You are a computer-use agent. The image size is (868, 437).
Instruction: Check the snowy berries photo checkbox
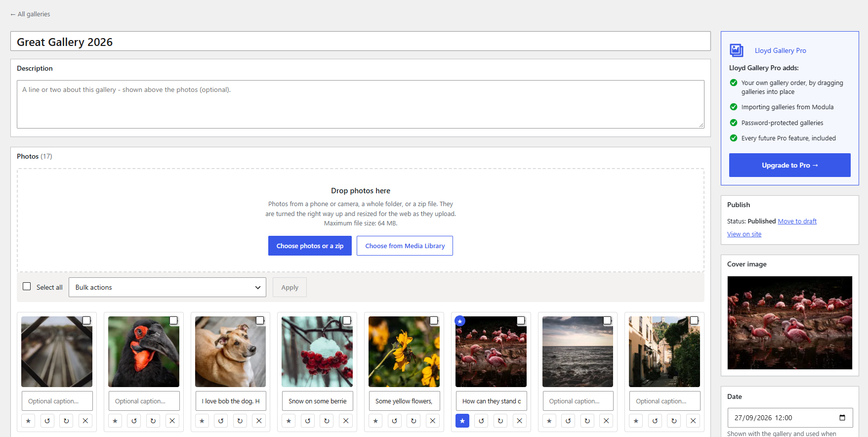pyautogui.click(x=347, y=320)
